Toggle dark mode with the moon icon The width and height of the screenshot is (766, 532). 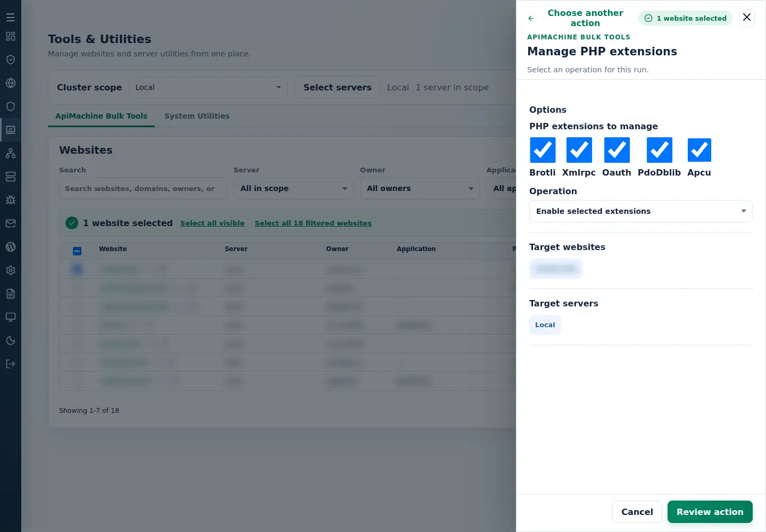coord(11,340)
